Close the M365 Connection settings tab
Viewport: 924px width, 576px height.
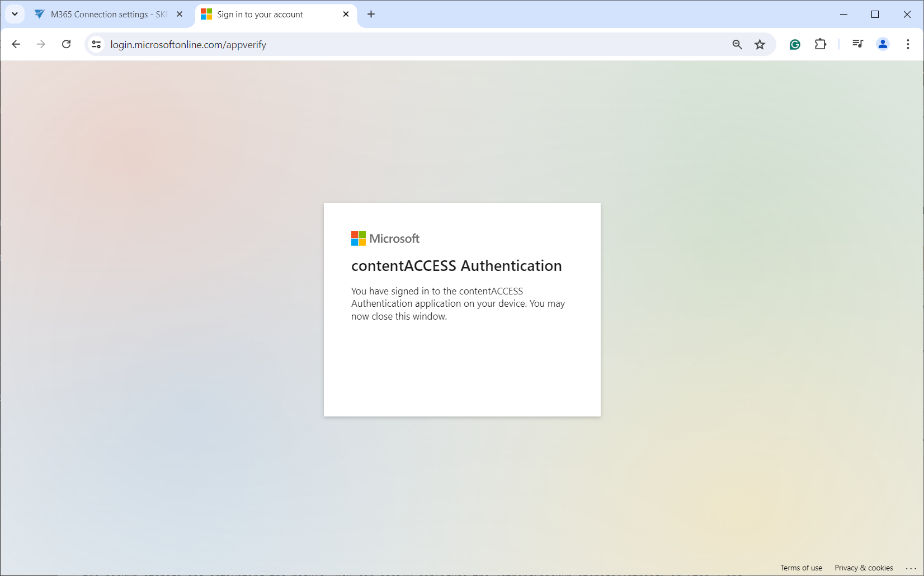[x=180, y=15]
